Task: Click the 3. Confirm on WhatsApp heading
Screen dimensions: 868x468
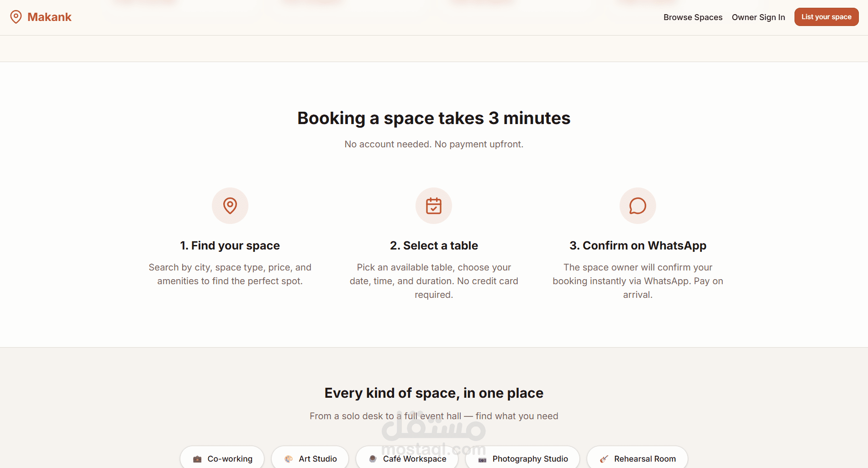Action: 638,245
